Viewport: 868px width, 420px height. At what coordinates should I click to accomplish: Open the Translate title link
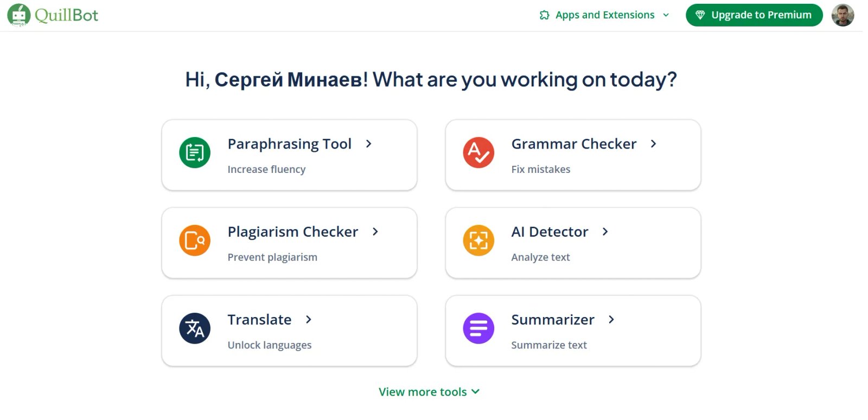(x=259, y=320)
